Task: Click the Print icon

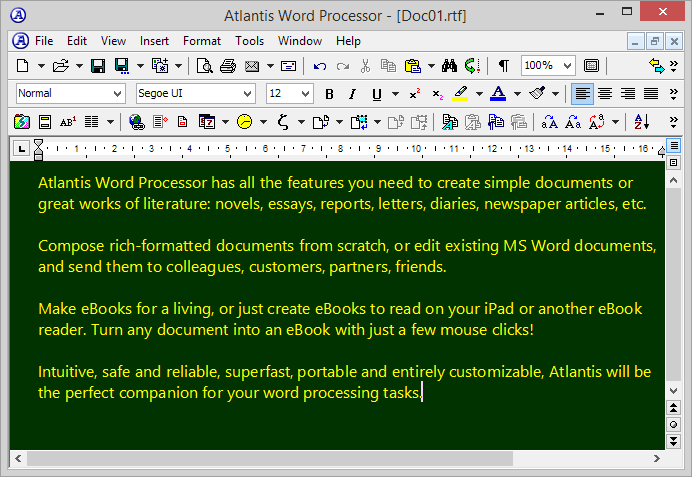Action: [x=228, y=66]
